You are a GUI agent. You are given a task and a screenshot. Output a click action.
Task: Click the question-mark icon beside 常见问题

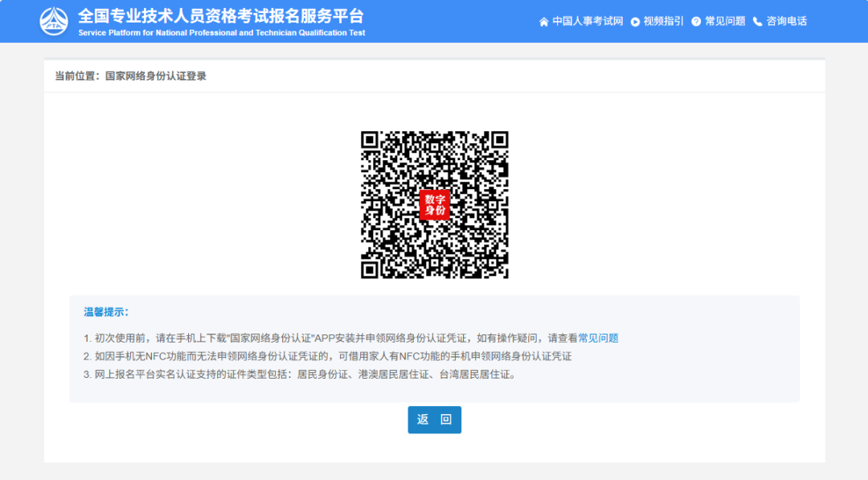pyautogui.click(x=696, y=22)
